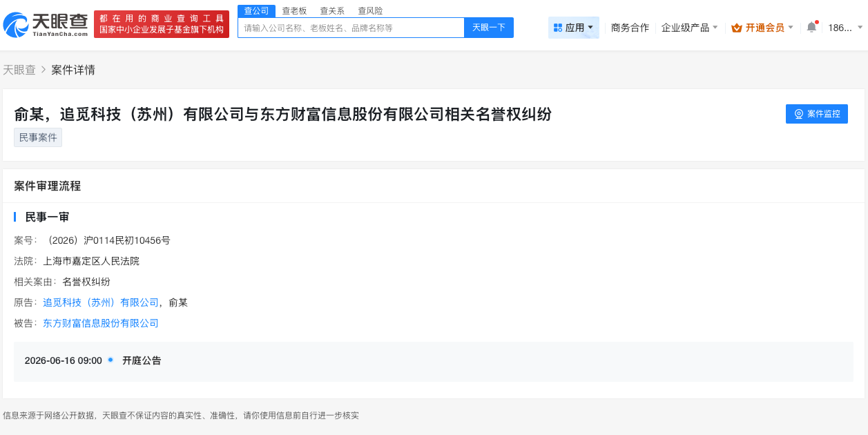This screenshot has height=435, width=868.
Task: Switch to the 查风险 tab
Action: pos(370,10)
